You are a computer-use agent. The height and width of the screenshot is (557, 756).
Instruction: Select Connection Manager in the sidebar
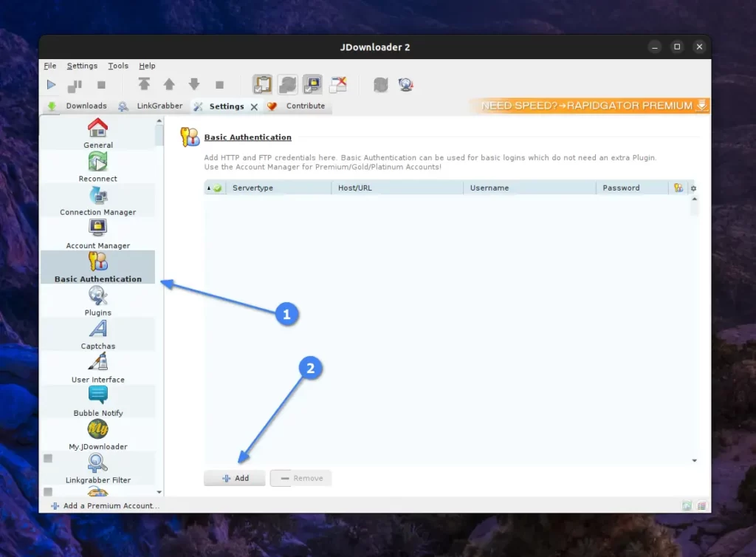pyautogui.click(x=98, y=201)
